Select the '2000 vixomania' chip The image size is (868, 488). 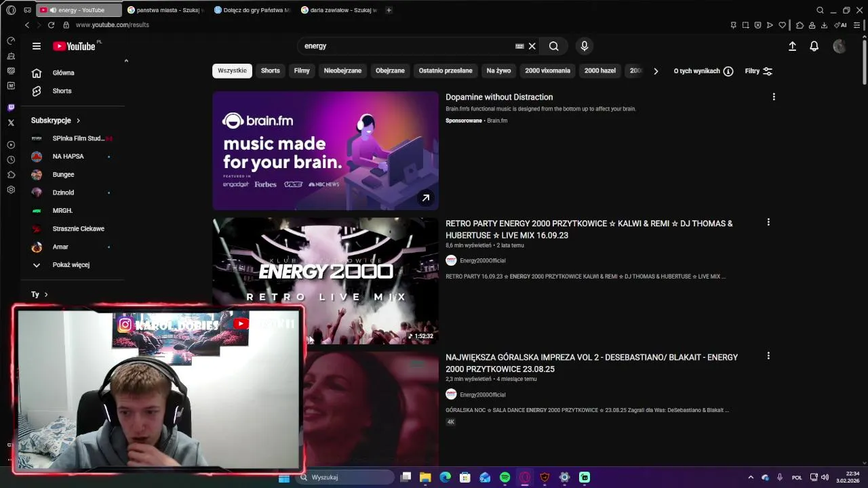click(x=548, y=70)
